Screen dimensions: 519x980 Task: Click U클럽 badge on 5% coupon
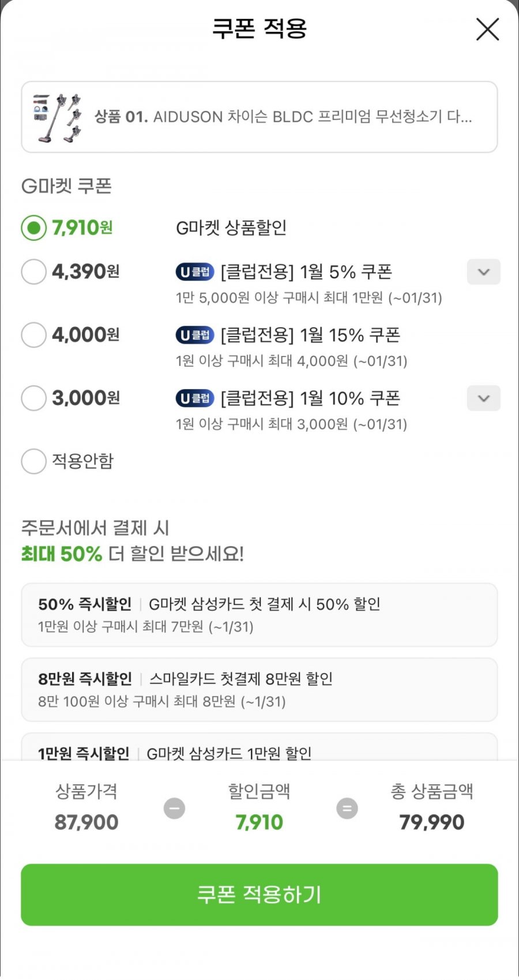pos(194,272)
